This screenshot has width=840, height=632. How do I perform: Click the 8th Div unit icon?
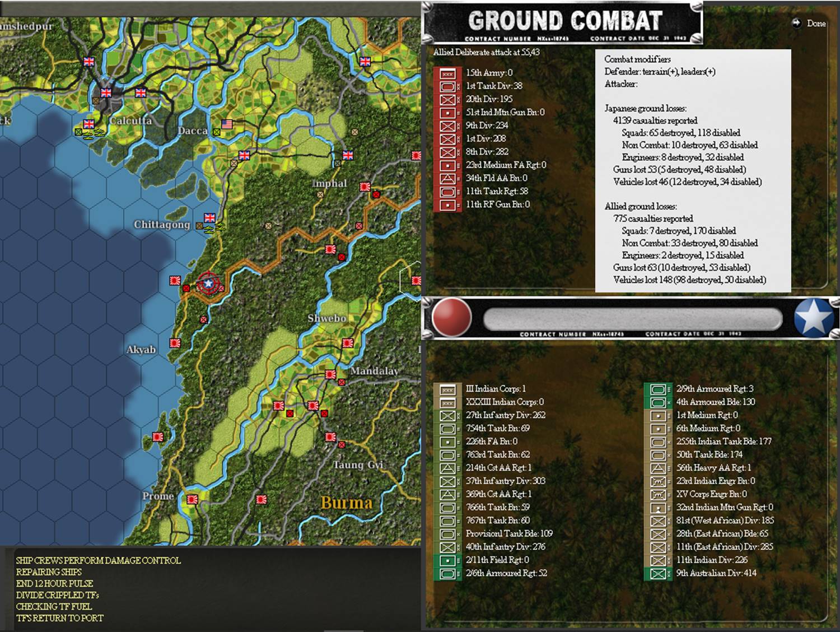tap(447, 152)
